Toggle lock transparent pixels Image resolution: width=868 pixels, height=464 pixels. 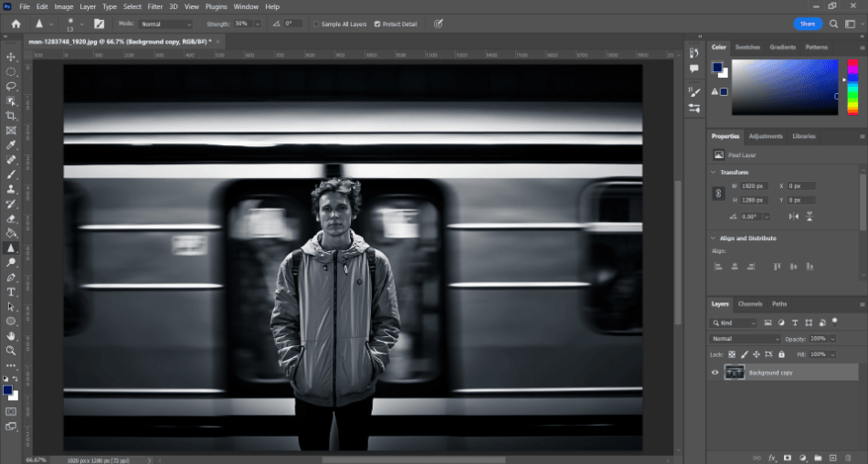(x=732, y=354)
